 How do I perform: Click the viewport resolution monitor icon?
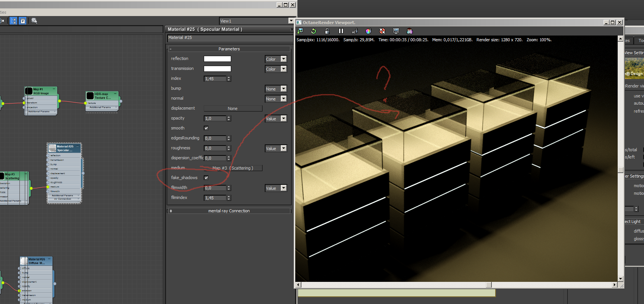click(396, 31)
